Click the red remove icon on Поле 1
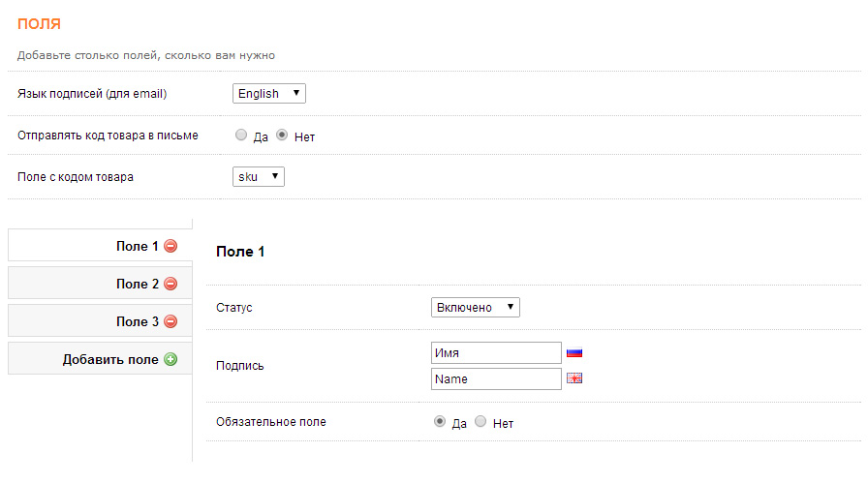This screenshot has width=868, height=483. [x=170, y=246]
